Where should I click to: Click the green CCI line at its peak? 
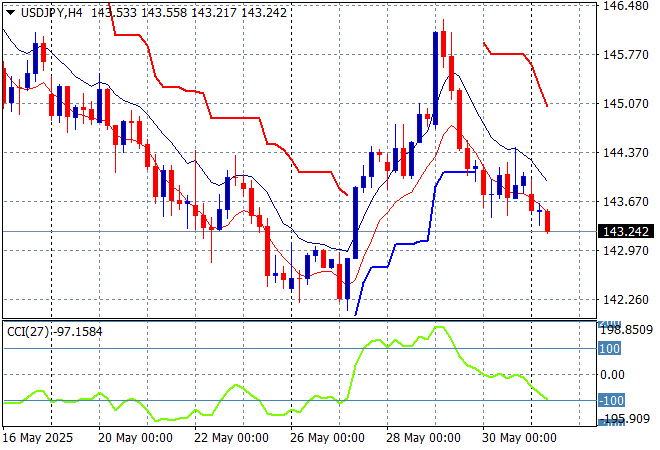(x=438, y=328)
